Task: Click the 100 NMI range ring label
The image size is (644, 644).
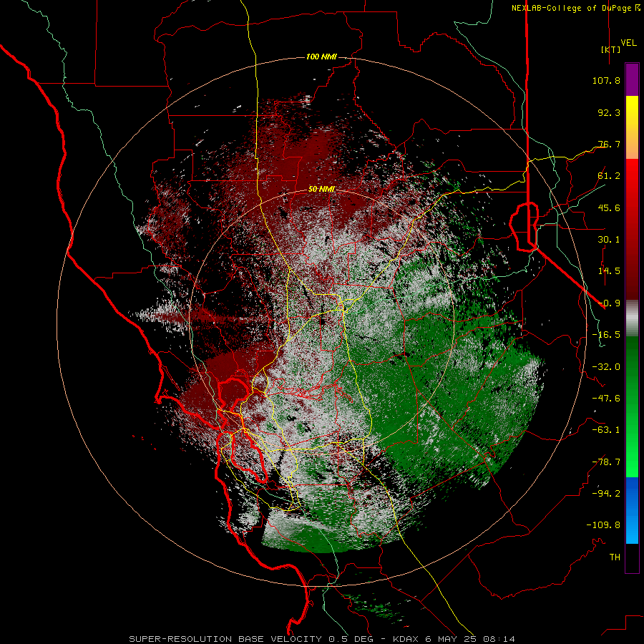Action: click(321, 57)
